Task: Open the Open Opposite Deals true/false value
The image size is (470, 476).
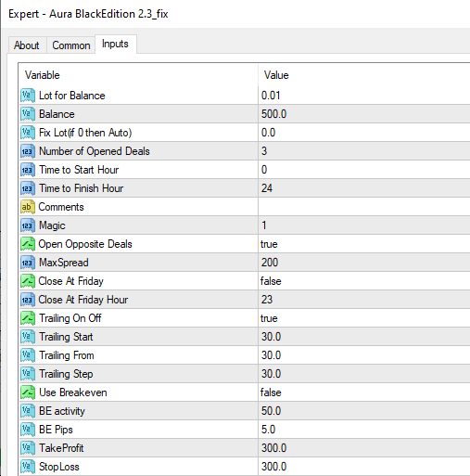Action: point(364,244)
